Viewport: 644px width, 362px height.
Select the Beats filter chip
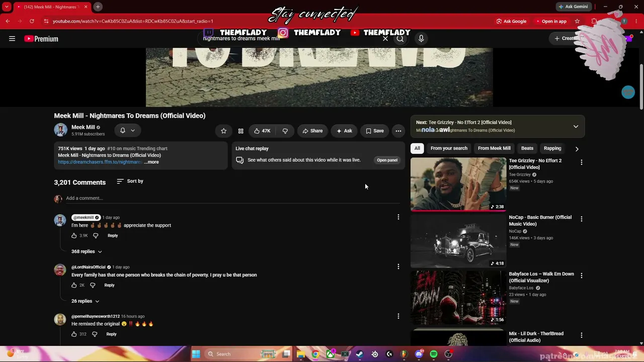pos(527,148)
